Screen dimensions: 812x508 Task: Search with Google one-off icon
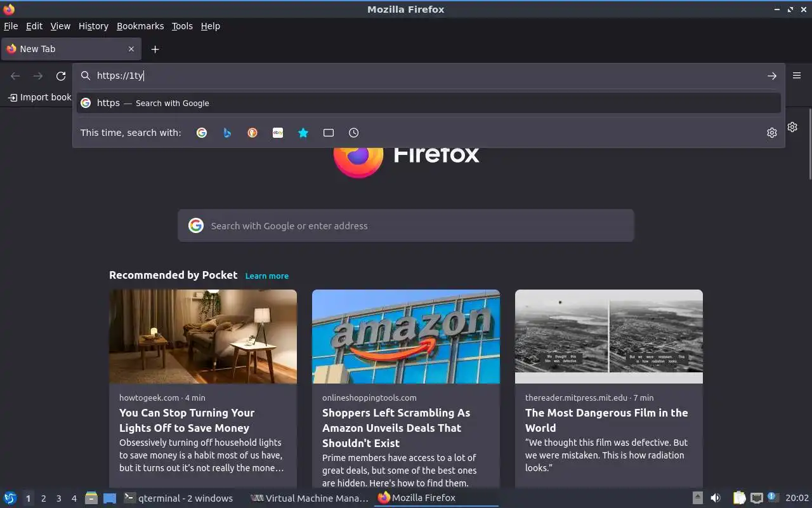click(202, 133)
